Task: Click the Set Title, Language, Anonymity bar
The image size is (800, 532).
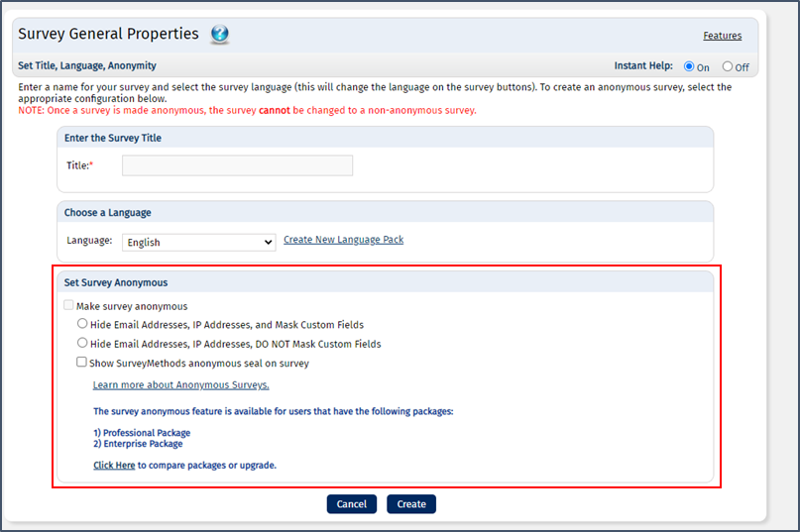Action: pyautogui.click(x=87, y=65)
